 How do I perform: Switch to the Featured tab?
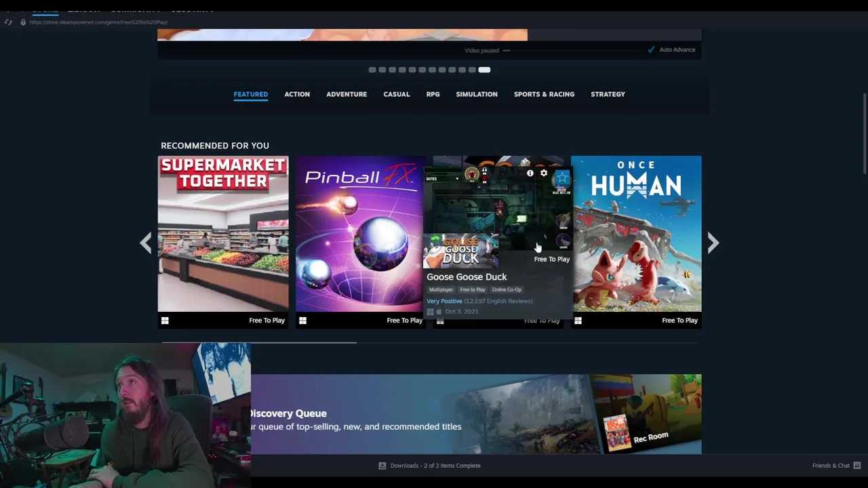(251, 94)
